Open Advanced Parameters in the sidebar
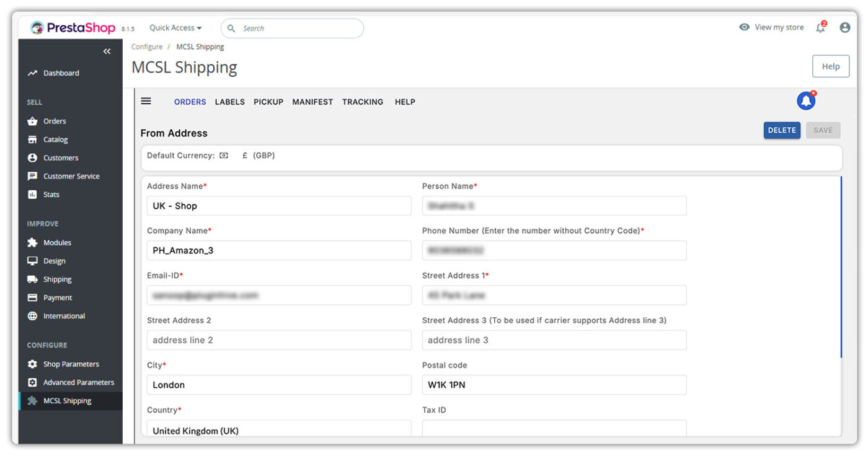868x456 pixels. [x=78, y=382]
